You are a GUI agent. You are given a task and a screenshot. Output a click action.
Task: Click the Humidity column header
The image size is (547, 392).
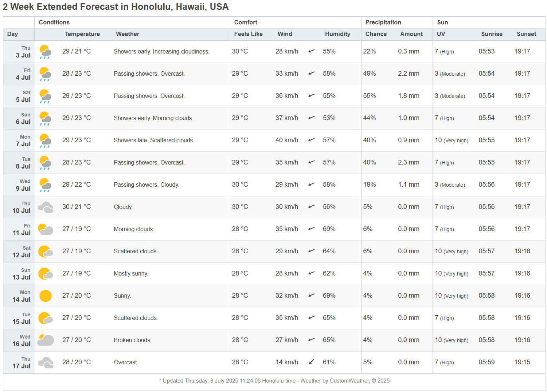pos(337,34)
